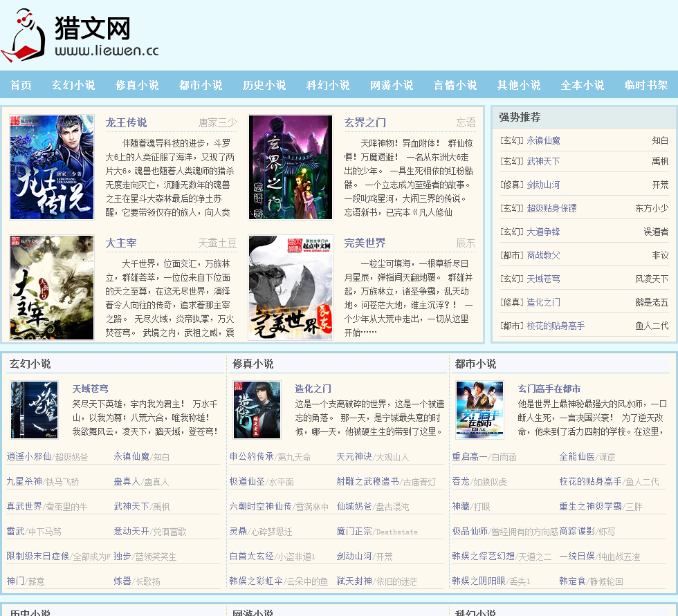
Task: Open 大道争锋 recommendation
Action: pyautogui.click(x=544, y=232)
